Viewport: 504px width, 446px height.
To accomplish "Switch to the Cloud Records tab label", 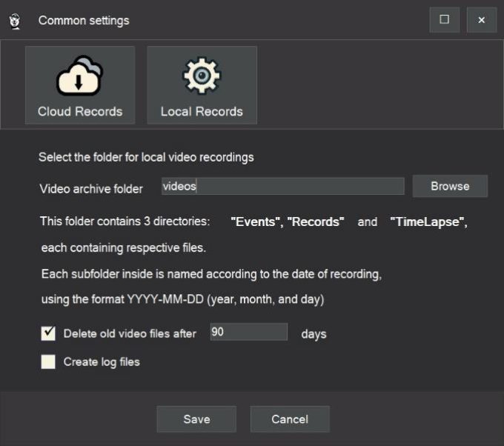I will pyautogui.click(x=80, y=112).
